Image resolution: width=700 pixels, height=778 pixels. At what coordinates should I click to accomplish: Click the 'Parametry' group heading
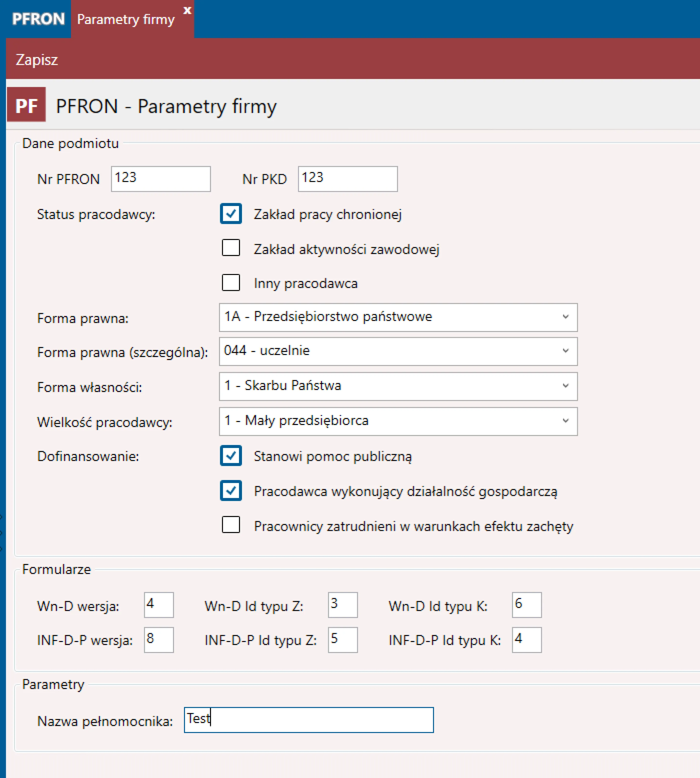tap(53, 685)
